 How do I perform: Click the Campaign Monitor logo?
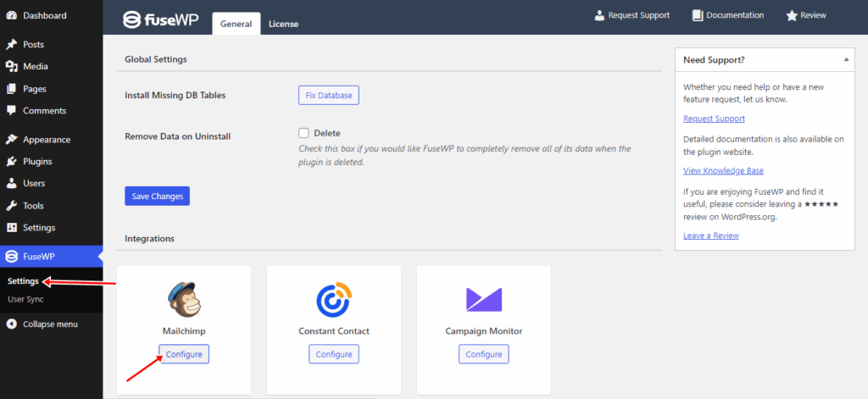pos(484,299)
